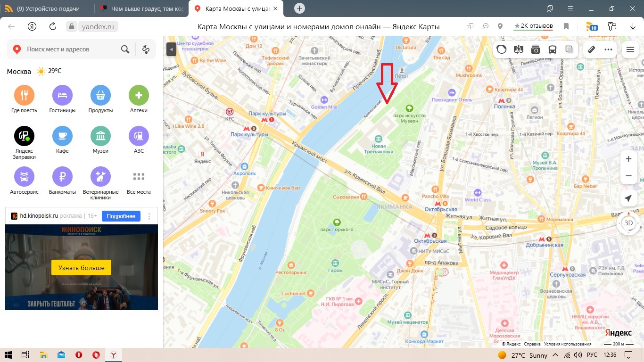Open Справка link on map footer
This screenshot has height=362, width=644.
tap(532, 344)
